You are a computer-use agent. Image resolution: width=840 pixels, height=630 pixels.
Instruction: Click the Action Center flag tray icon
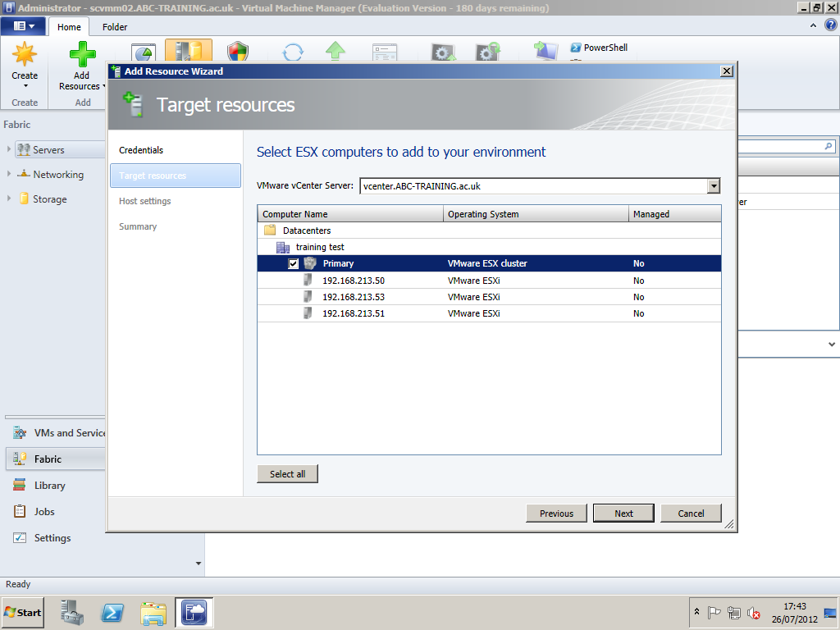714,612
